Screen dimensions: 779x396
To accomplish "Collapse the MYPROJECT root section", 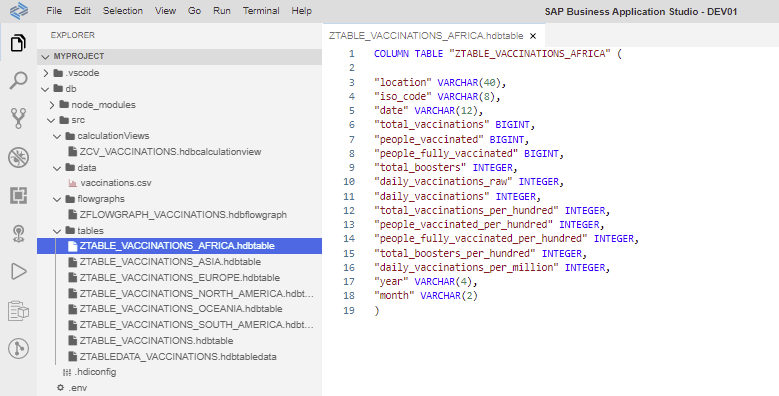I will click(x=46, y=57).
